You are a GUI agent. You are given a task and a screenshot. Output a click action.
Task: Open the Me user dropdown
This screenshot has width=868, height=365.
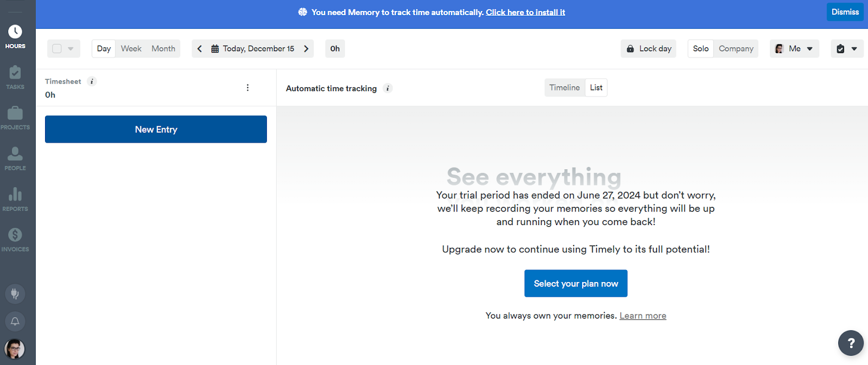[794, 49]
